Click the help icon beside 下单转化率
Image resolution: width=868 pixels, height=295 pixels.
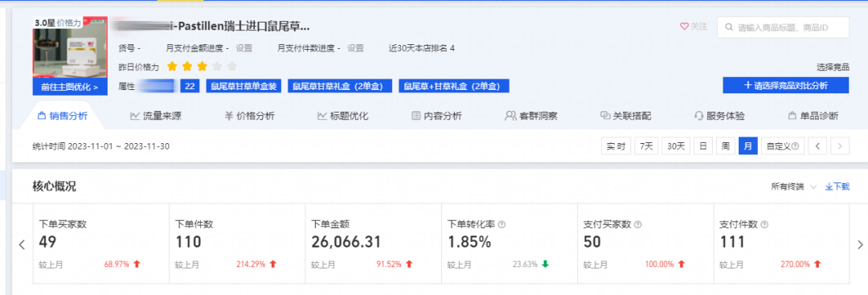coord(502,225)
